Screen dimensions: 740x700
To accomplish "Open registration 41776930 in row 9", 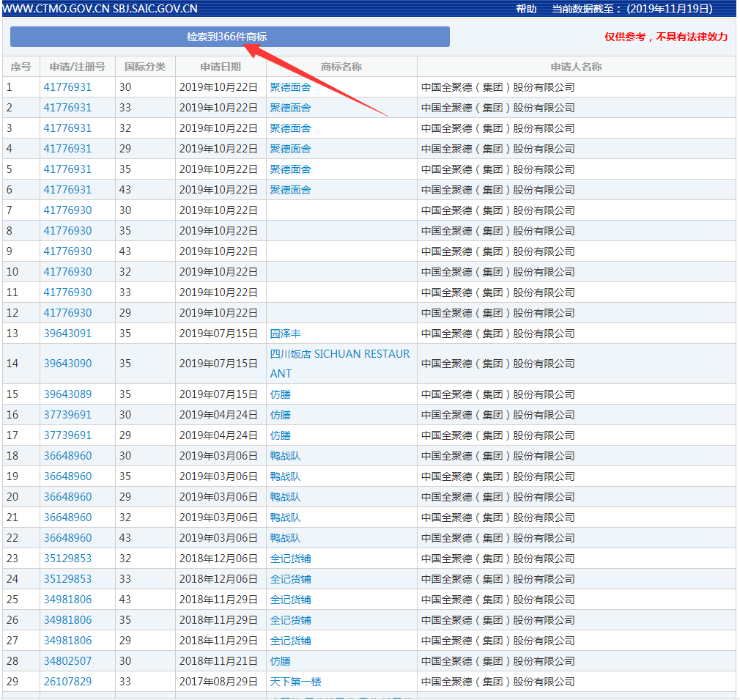I will tap(67, 251).
